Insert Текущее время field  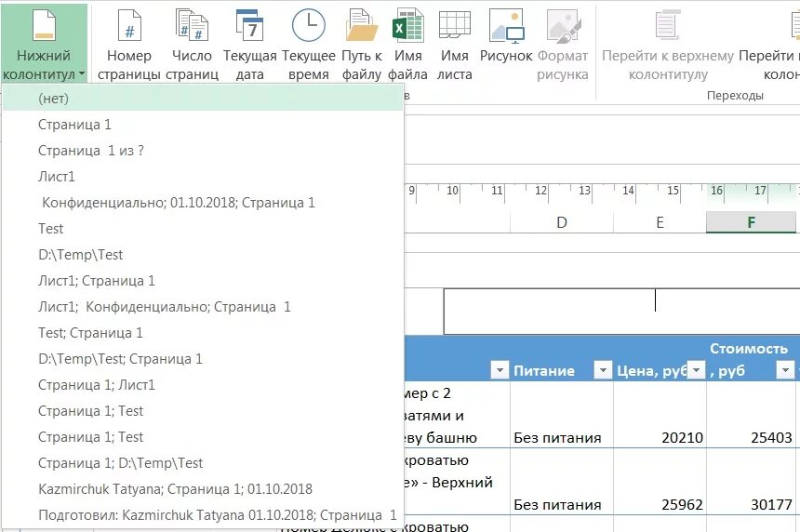[308, 44]
